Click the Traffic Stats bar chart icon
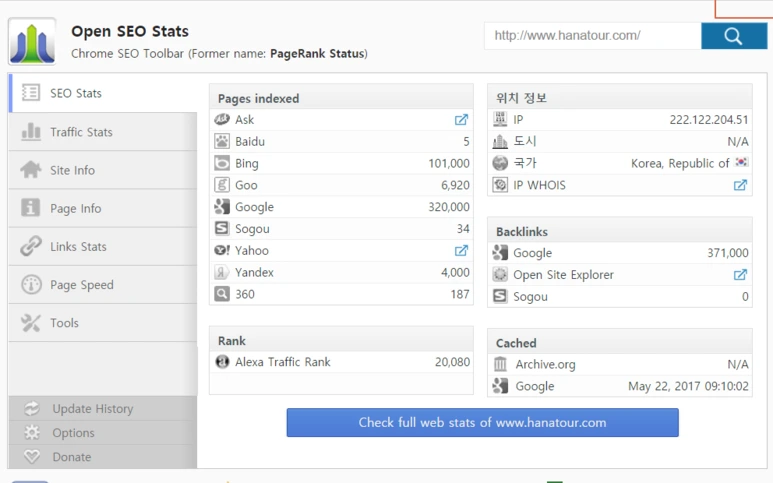This screenshot has height=483, width=773. point(31,132)
